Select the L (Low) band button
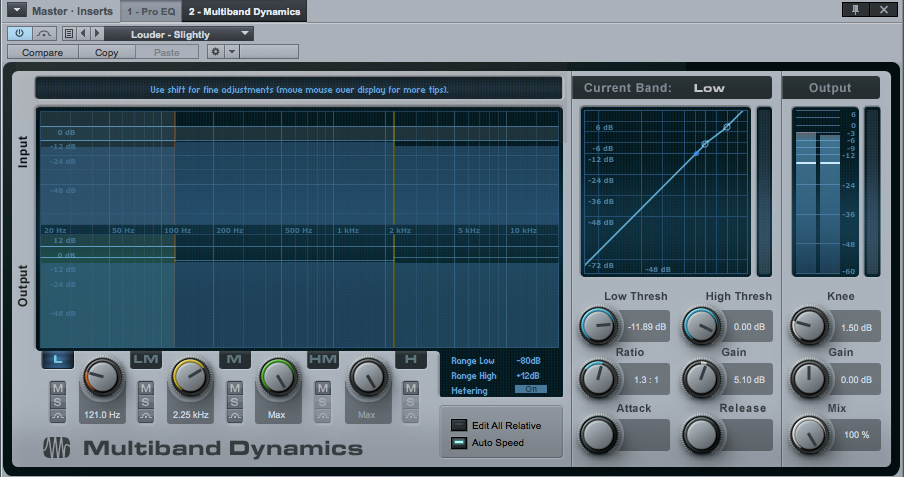The height and width of the screenshot is (477, 904). pyautogui.click(x=58, y=359)
